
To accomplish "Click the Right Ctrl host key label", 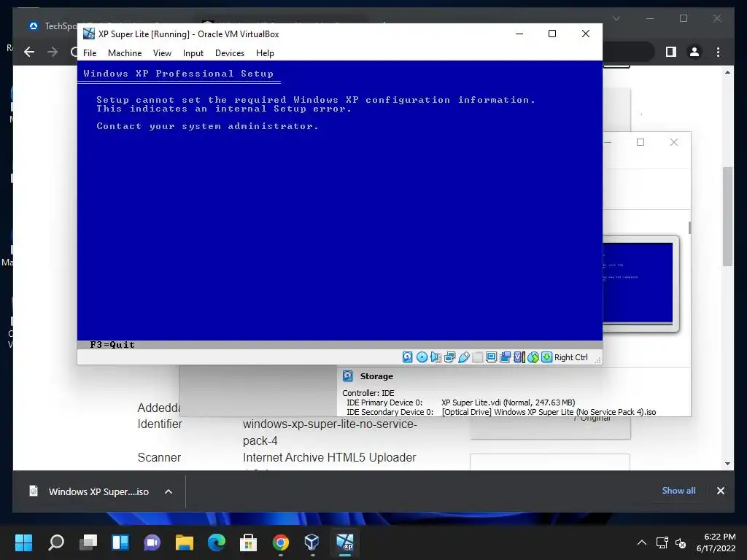I will (x=570, y=357).
